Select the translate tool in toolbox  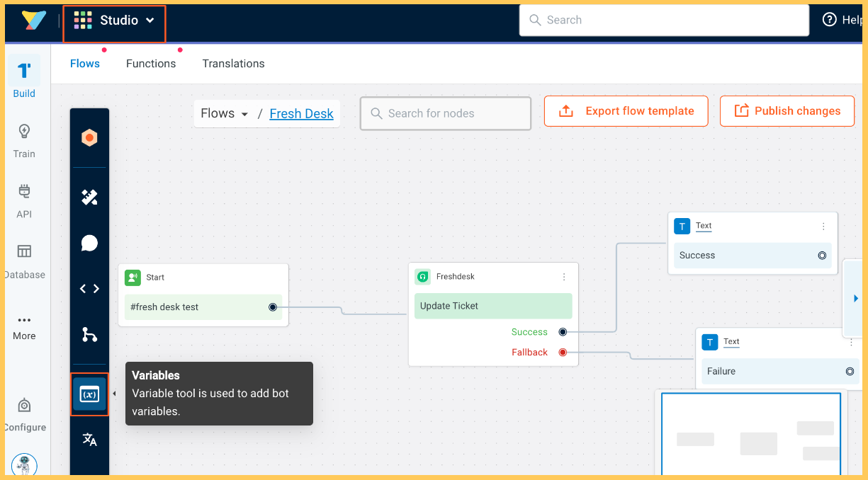click(x=89, y=440)
